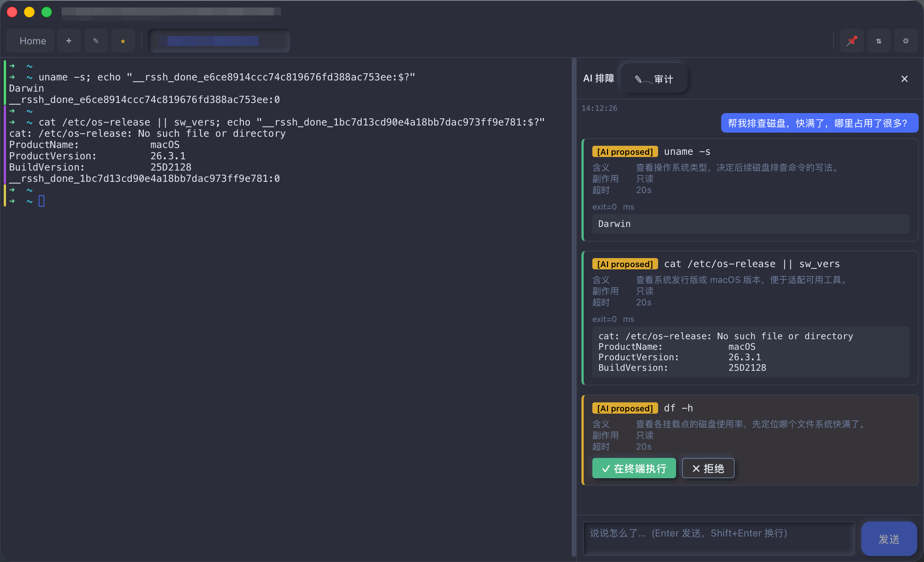This screenshot has height=562, width=924.
Task: Click the 'Darwin' line in terminal
Action: (26, 88)
